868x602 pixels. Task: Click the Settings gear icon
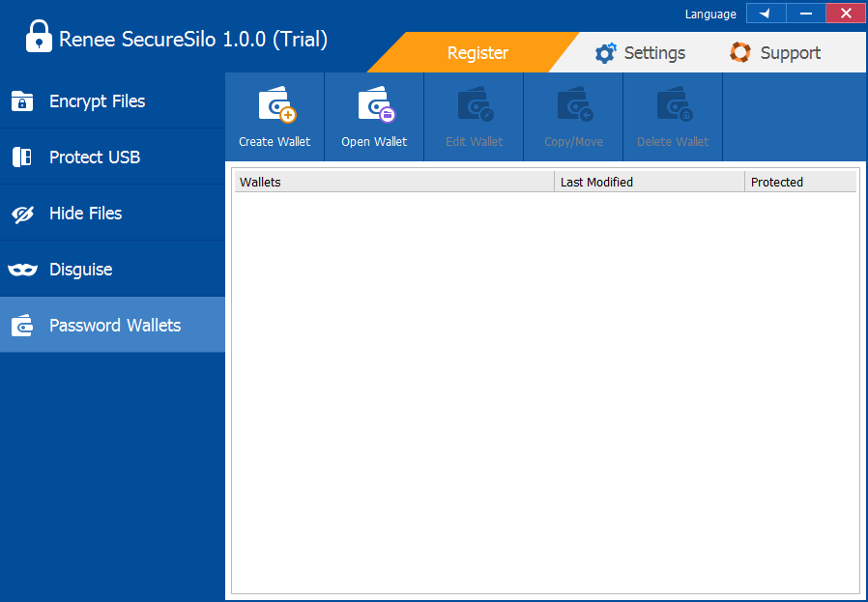tap(605, 53)
